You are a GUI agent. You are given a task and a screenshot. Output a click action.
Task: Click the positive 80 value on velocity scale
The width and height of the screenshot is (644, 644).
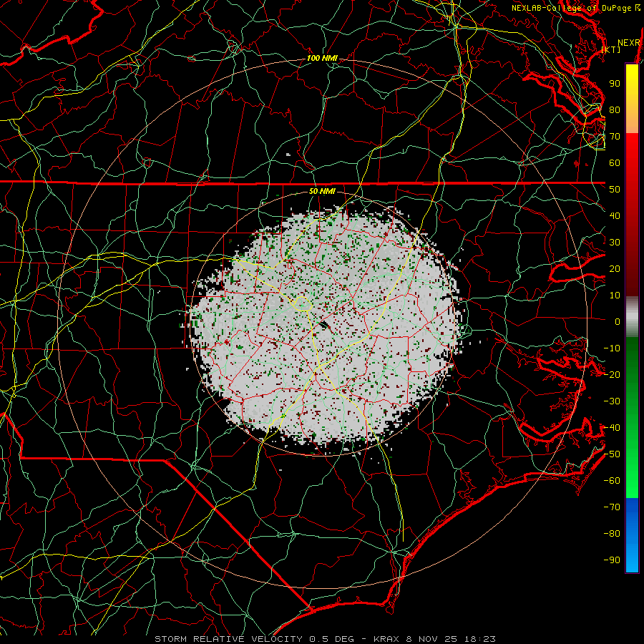point(615,110)
